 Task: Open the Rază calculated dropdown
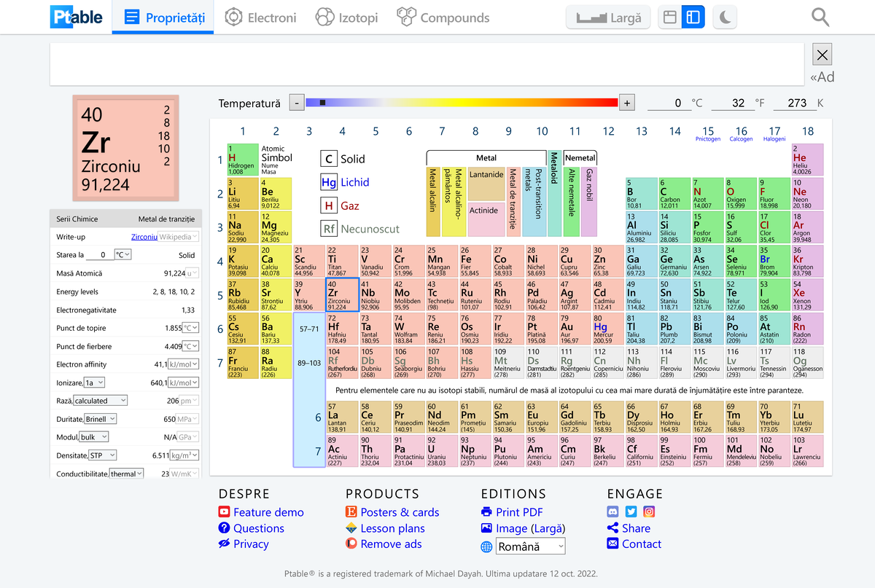point(100,401)
